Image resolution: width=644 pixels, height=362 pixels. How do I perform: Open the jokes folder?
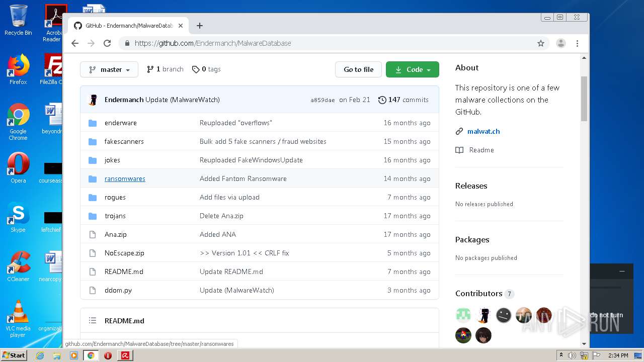112,160
